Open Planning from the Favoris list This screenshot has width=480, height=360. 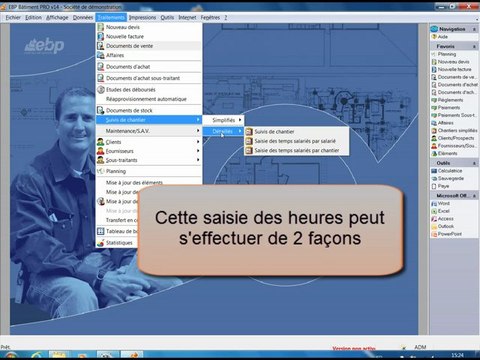click(x=446, y=54)
